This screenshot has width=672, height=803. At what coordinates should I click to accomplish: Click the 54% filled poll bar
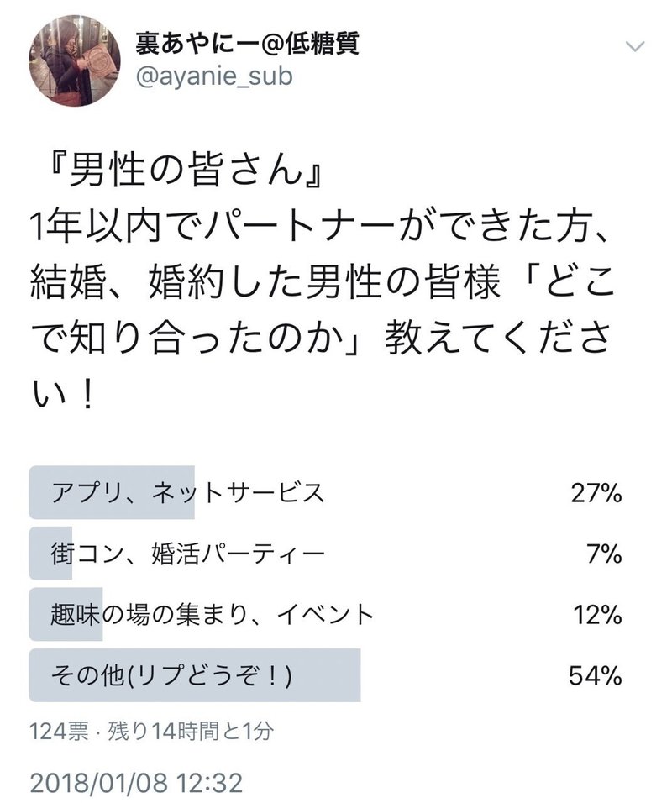(x=195, y=675)
